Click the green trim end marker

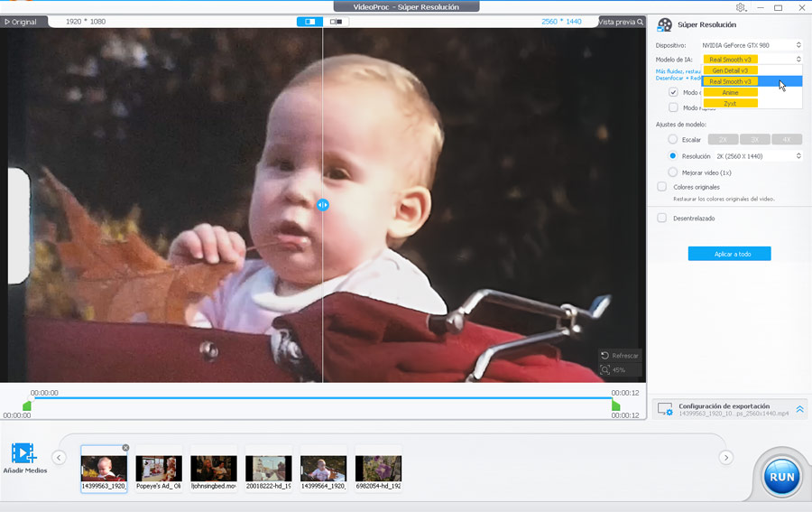[615, 405]
